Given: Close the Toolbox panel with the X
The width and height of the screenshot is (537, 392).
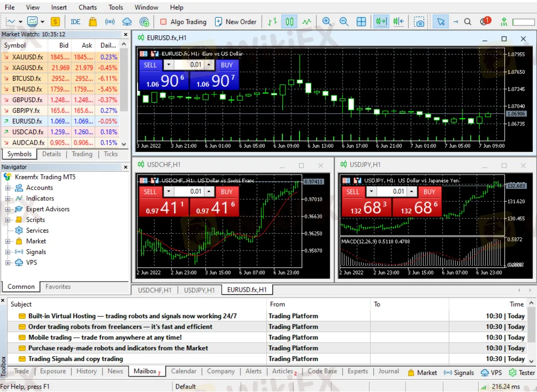Looking at the screenshot, I should tap(3, 301).
